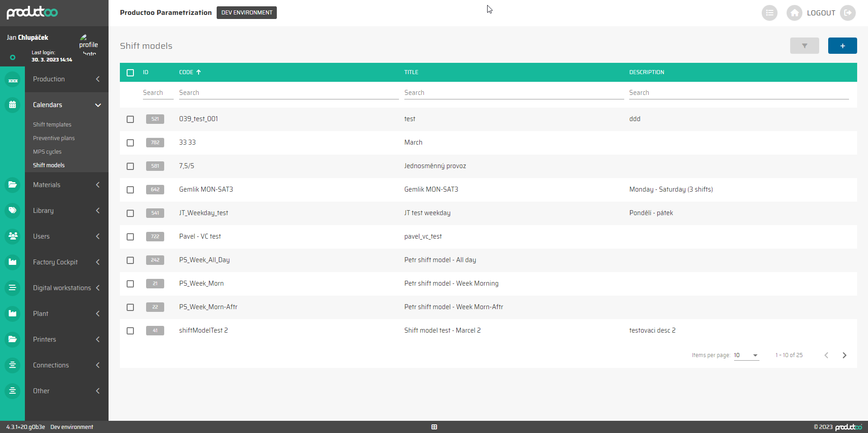Select the Gemlik MON-SAT3 row checkbox
This screenshot has width=868, height=433.
(x=130, y=190)
